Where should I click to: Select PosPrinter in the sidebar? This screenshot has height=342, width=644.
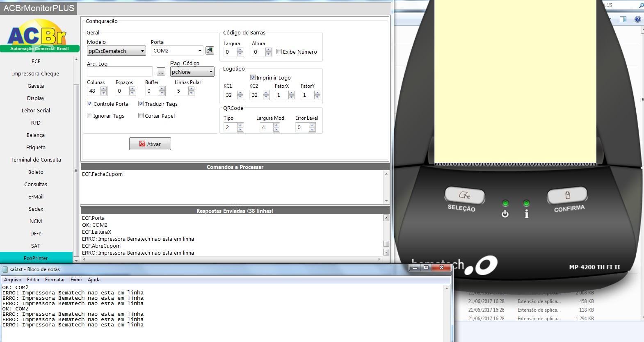pyautogui.click(x=36, y=258)
